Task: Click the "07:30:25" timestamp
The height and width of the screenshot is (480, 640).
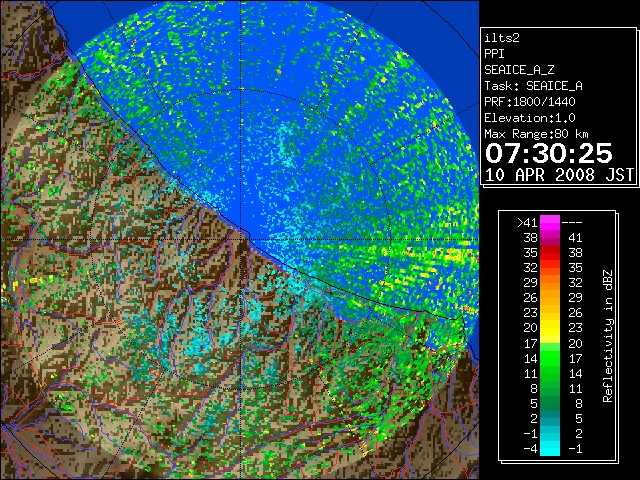Action: 549,153
